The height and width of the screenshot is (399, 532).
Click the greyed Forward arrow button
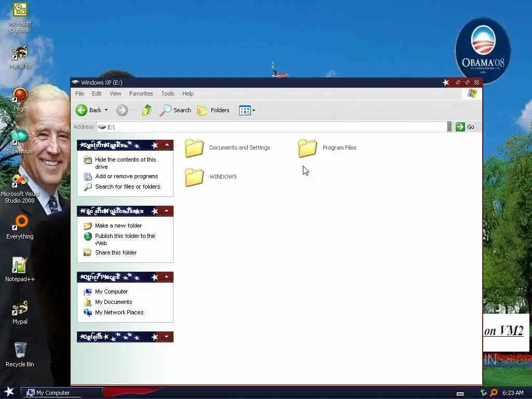point(122,110)
